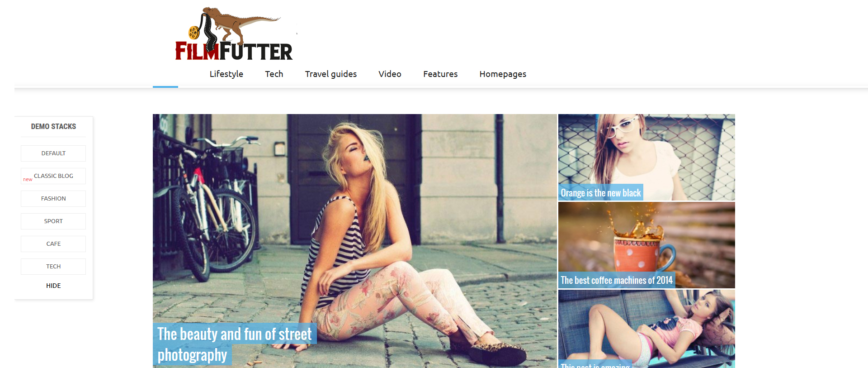
Task: Go to Travel guides section
Action: click(x=330, y=74)
